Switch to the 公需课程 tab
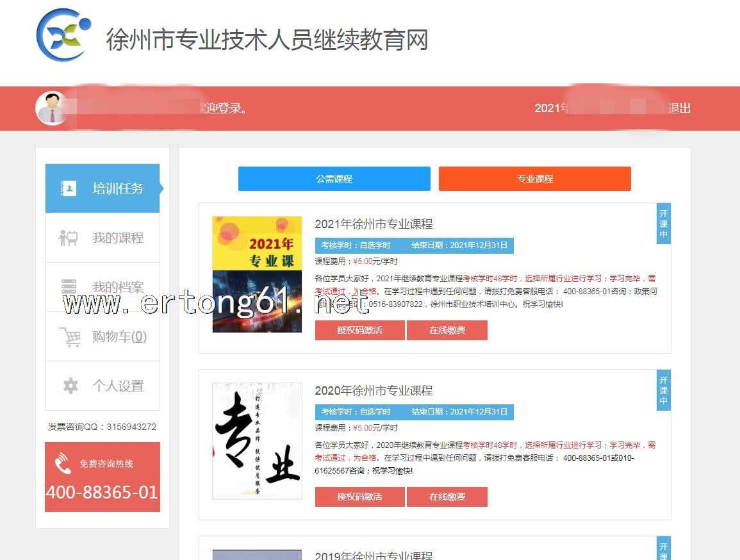Image resolution: width=740 pixels, height=560 pixels. pos(334,179)
